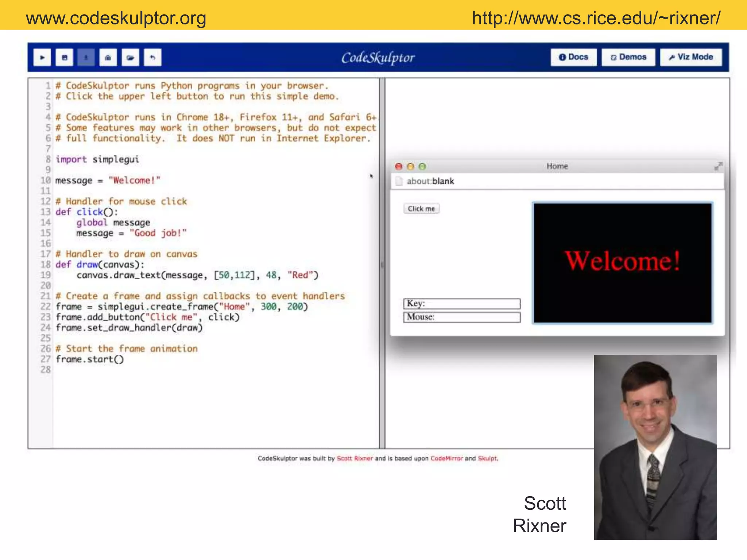
Task: Expand Home window with fullscreen arrows icon
Action: point(718,167)
